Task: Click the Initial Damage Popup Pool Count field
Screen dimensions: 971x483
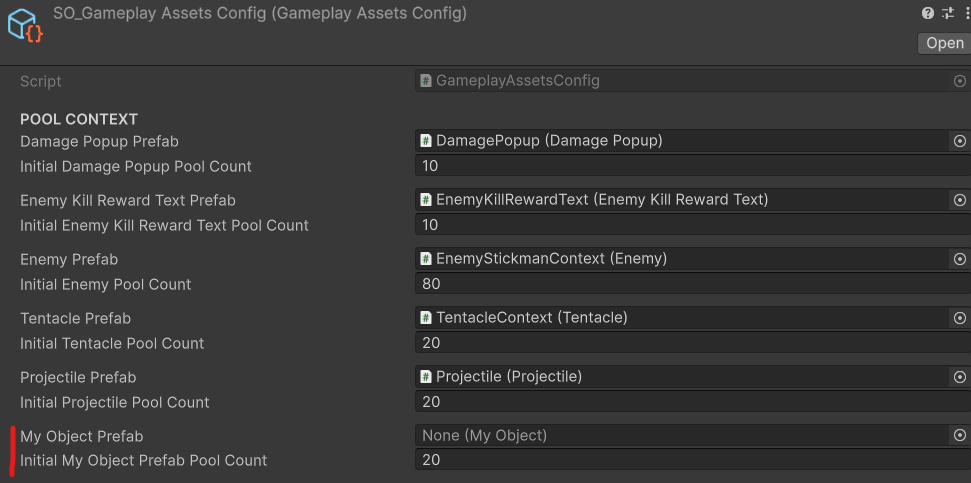Action: pos(690,166)
